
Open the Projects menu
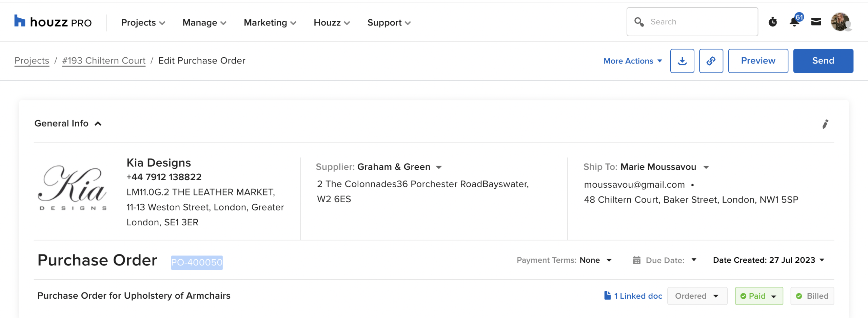coord(143,23)
